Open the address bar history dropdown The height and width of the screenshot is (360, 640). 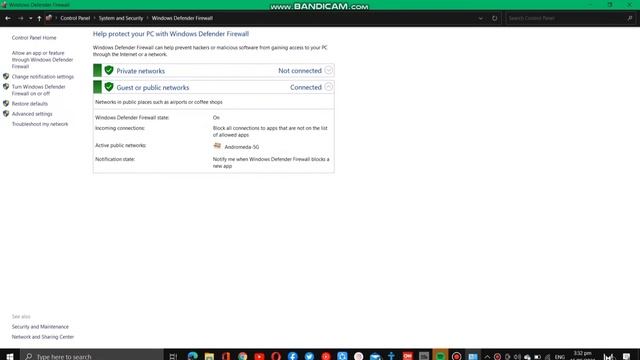[480, 18]
